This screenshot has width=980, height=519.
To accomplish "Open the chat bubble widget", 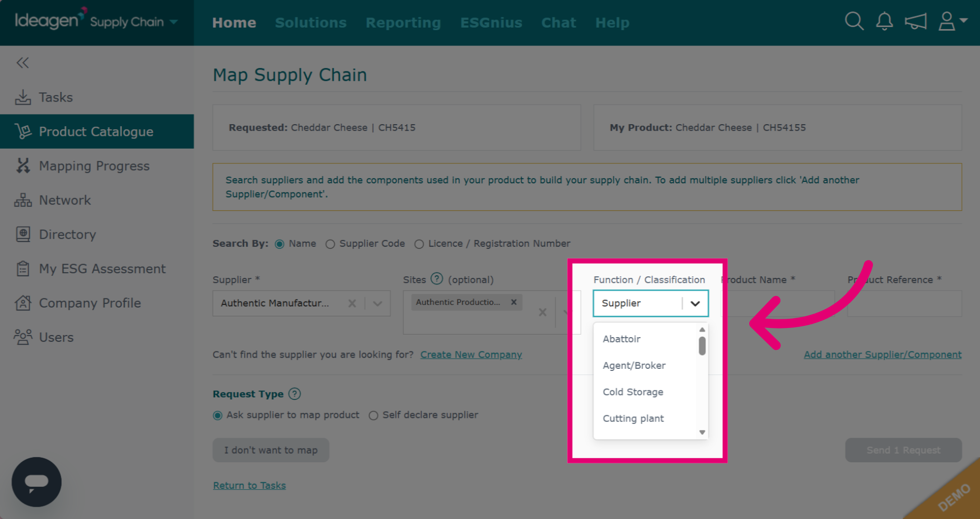I will pos(37,482).
